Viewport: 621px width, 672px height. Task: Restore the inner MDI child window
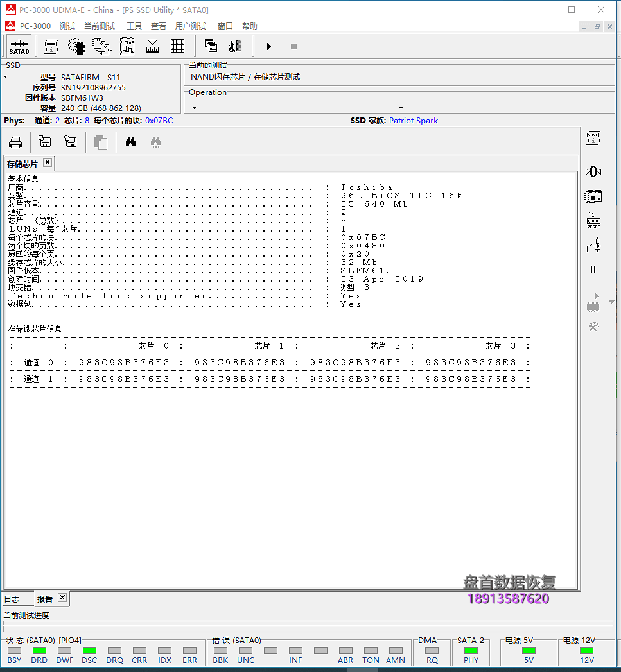(597, 26)
